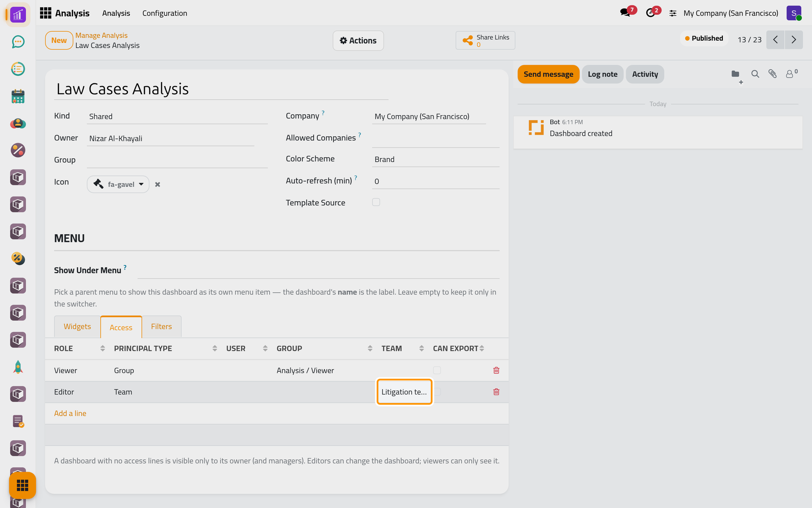
Task: Open the Litigation team dropdown cell
Action: [404, 392]
